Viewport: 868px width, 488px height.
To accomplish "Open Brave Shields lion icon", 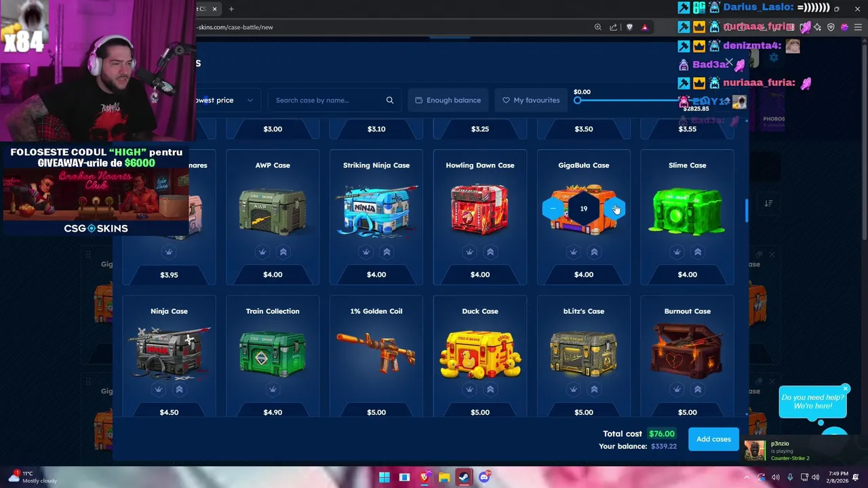I will coord(630,27).
